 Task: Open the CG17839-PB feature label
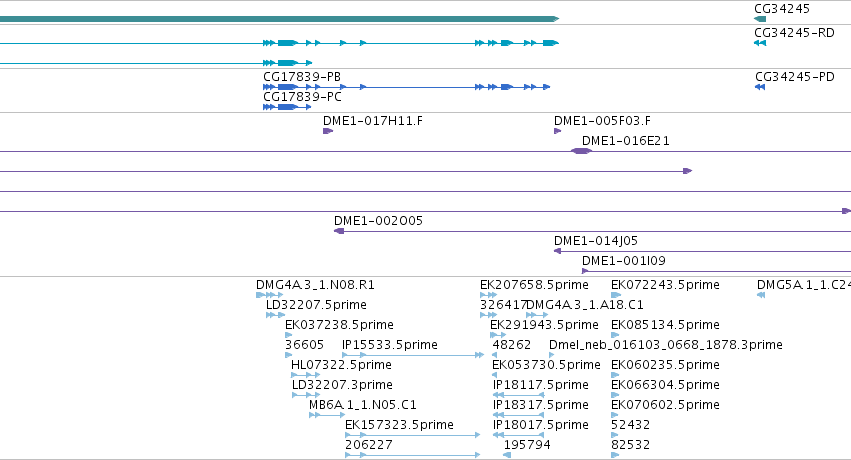point(302,77)
